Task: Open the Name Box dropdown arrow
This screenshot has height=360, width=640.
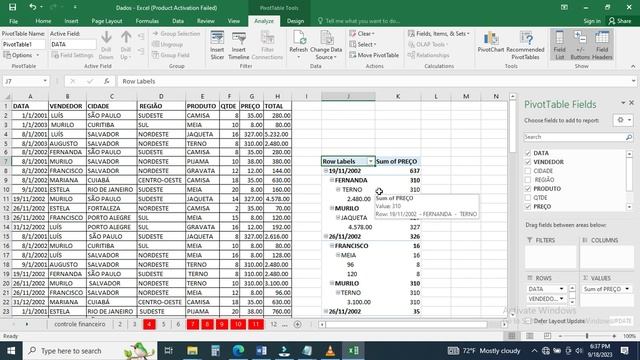Action: 45,81
